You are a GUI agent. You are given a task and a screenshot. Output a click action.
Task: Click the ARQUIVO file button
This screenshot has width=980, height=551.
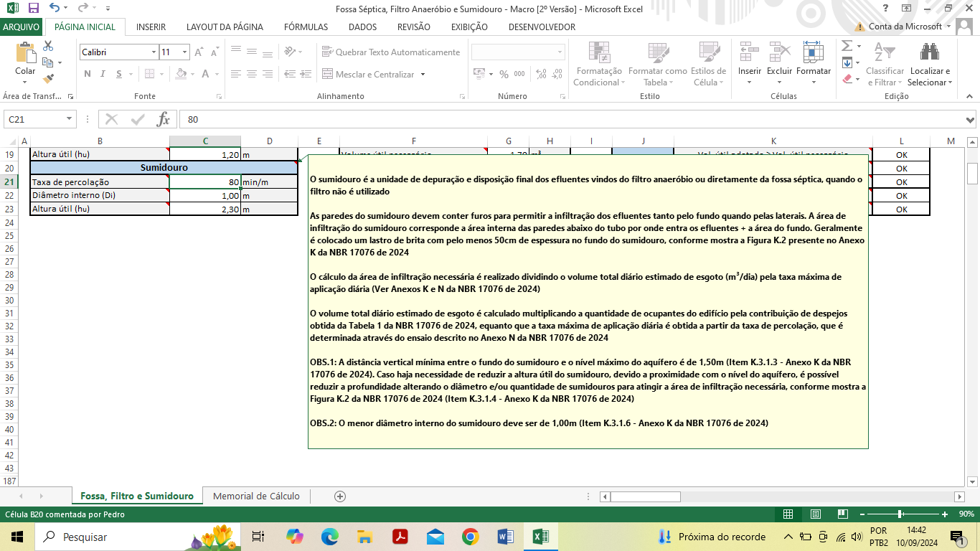[22, 27]
